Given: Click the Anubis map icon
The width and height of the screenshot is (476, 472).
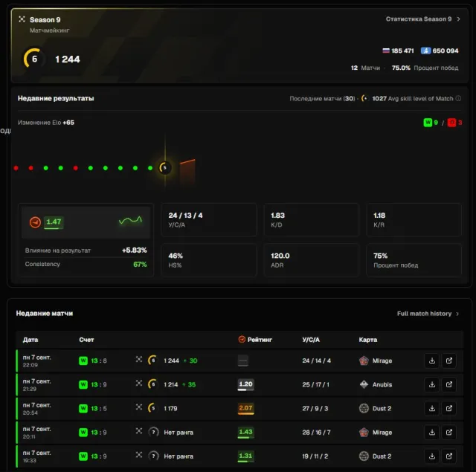Looking at the screenshot, I should pos(364,384).
